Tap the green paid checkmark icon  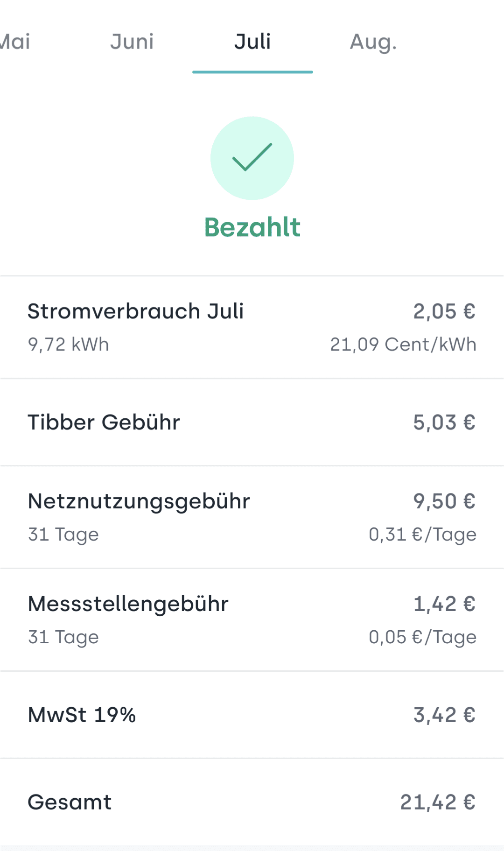[252, 158]
